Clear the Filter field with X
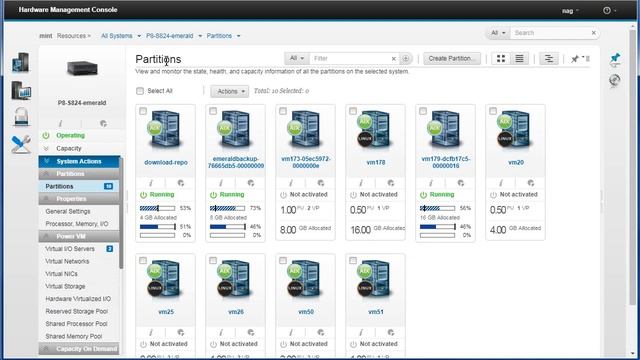 point(393,59)
